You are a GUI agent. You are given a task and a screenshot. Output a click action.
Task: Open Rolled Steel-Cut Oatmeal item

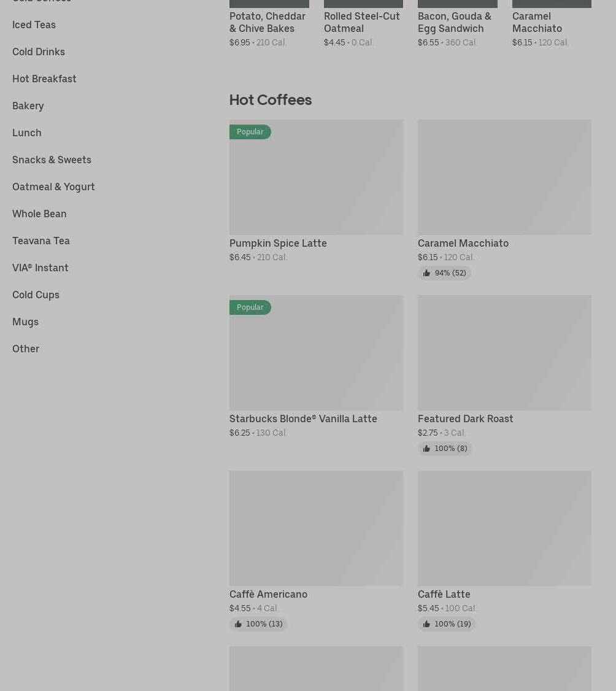[362, 22]
